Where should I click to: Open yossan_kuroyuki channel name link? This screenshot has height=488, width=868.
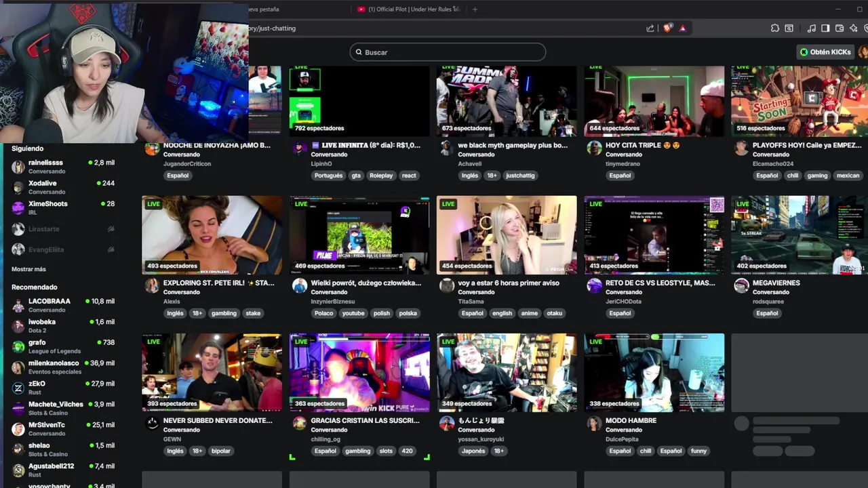[481, 439]
